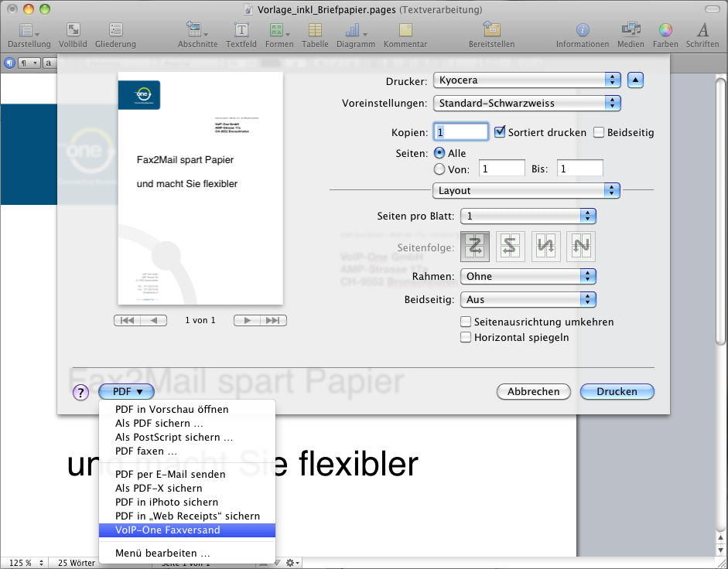This screenshot has width=728, height=569.
Task: Click the 25 Wörter word count
Action: (76, 563)
